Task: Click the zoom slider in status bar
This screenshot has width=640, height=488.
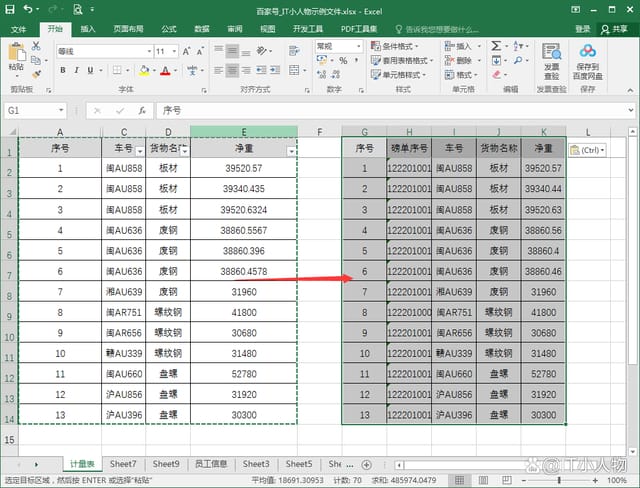Action: pyautogui.click(x=559, y=480)
